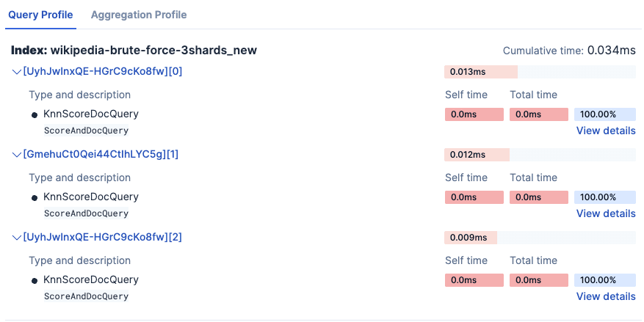The image size is (644, 322).
Task: Click the [UyhJwInxQE-HGrC9cKo8fw][2] shard title
Action: [103, 237]
